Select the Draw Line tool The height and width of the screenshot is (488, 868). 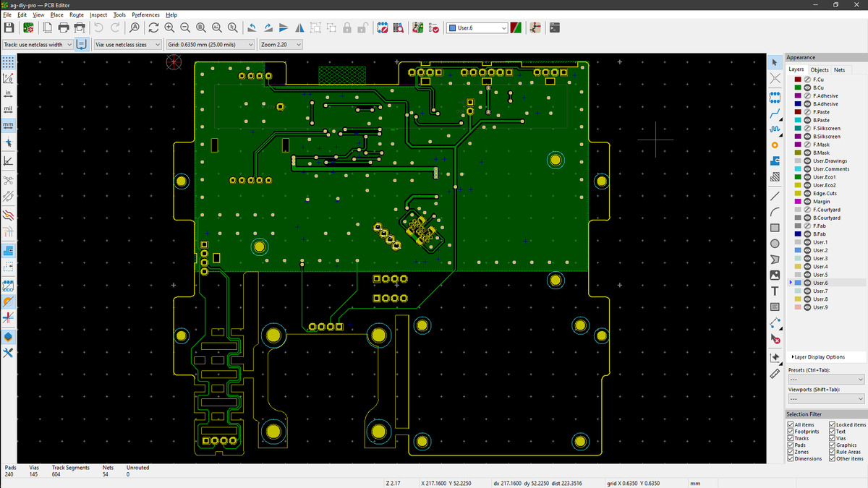(x=775, y=195)
